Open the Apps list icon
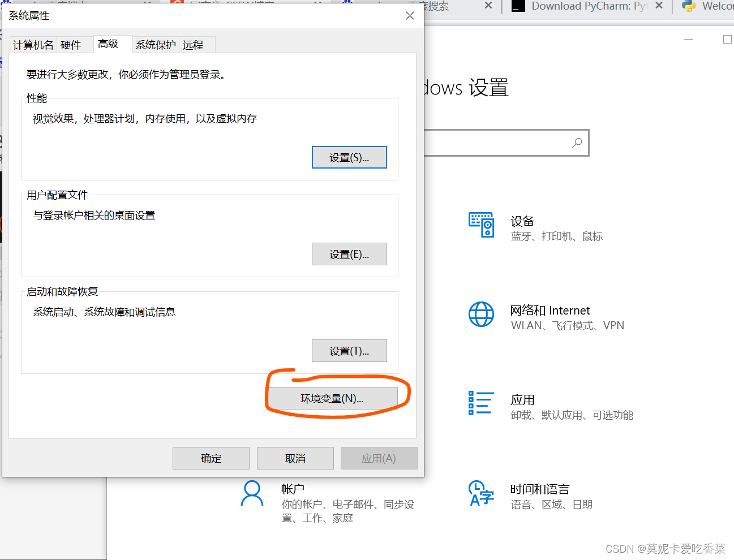 click(x=481, y=403)
